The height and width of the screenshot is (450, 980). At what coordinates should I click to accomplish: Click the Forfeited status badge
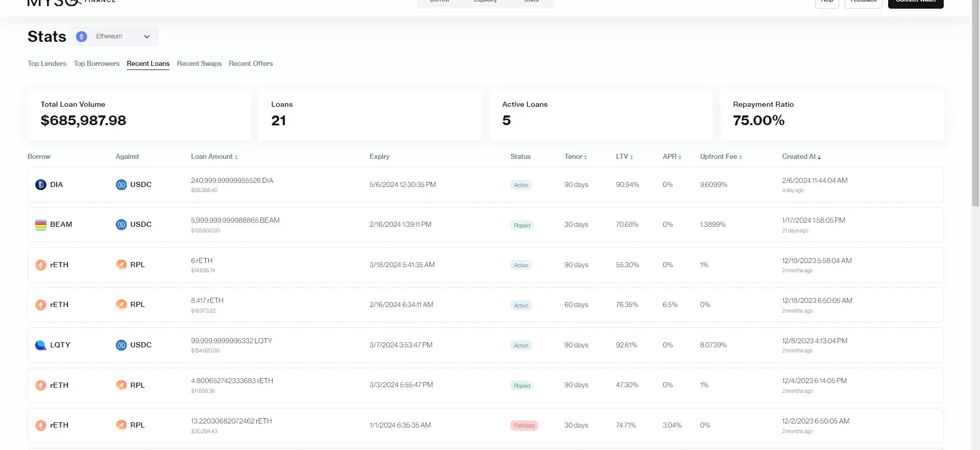point(524,426)
